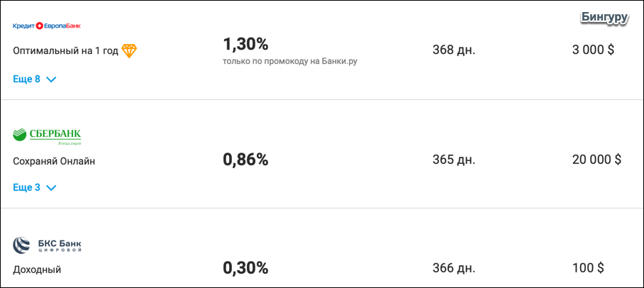644x288 pixels.
Task: Open the Оптимальный на 1 год deposit
Action: click(x=66, y=51)
